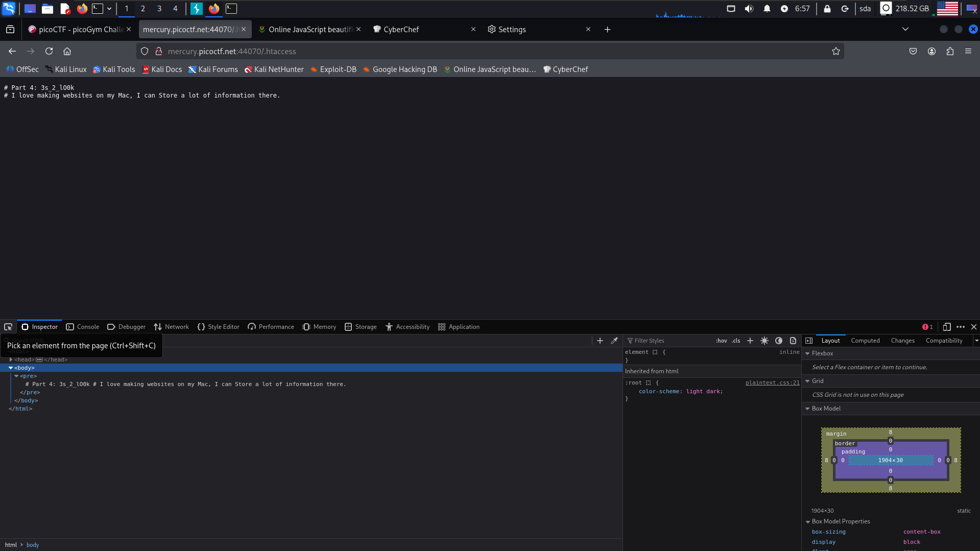Screen dimensions: 980x551
Task: Pick a color with the eyedropper tool
Action: click(x=614, y=341)
